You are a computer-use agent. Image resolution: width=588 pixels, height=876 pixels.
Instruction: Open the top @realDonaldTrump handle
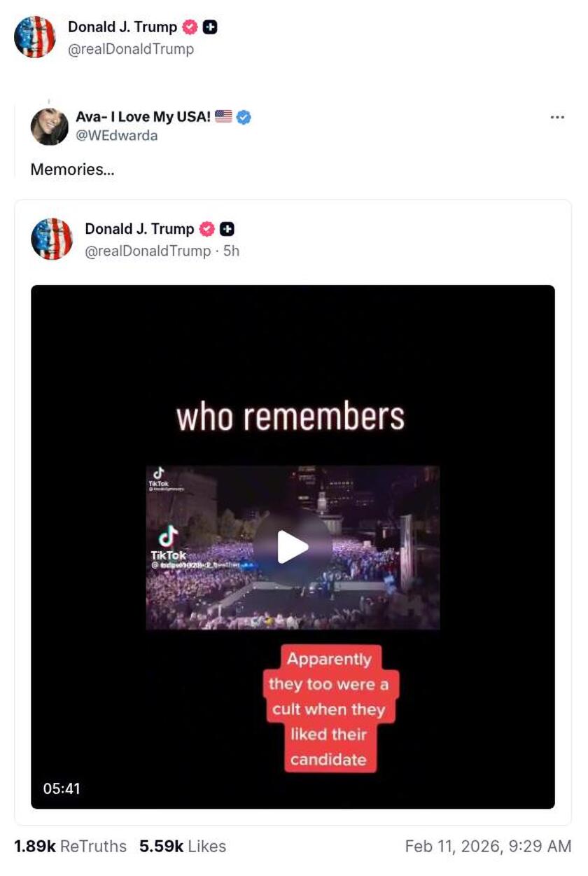(131, 49)
